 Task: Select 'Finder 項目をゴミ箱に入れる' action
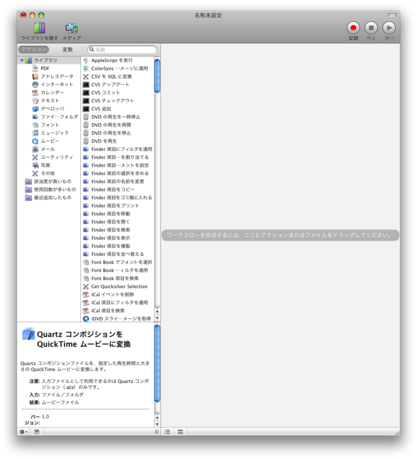tap(118, 197)
